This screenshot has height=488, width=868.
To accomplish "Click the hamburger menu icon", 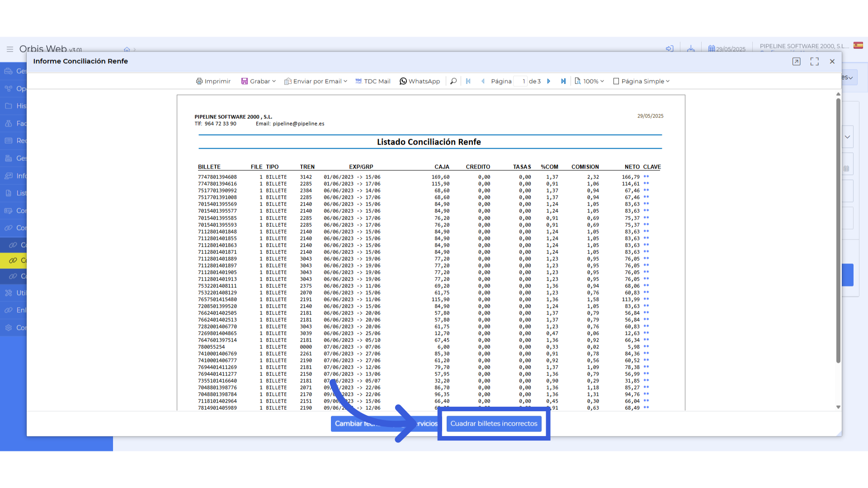I will pos(10,49).
